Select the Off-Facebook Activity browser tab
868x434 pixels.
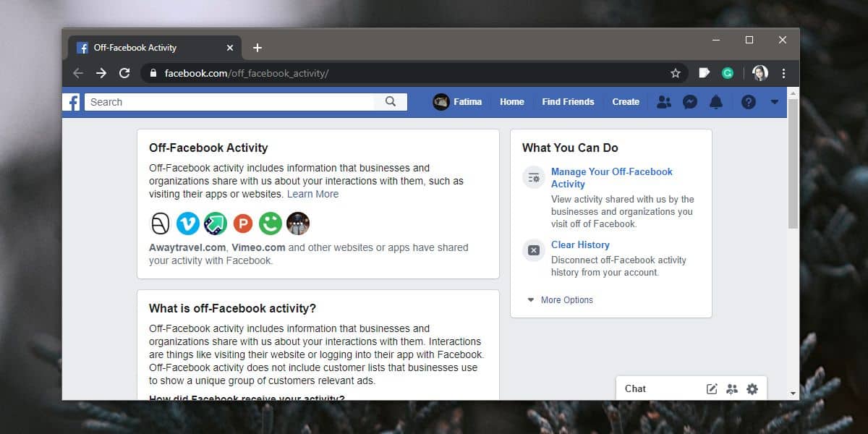point(155,48)
